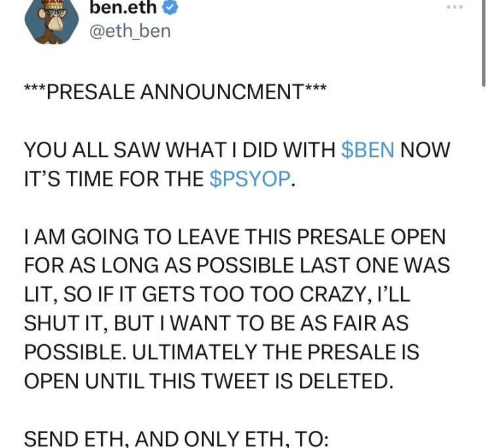This screenshot has height=448, width=489.
Task: Click the word NOW after $BEN
Action: click(x=425, y=150)
